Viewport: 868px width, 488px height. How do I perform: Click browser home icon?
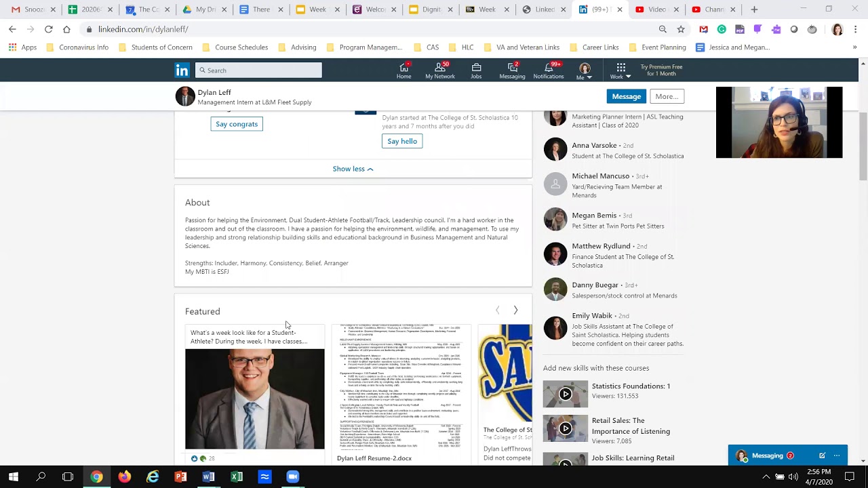tap(66, 29)
